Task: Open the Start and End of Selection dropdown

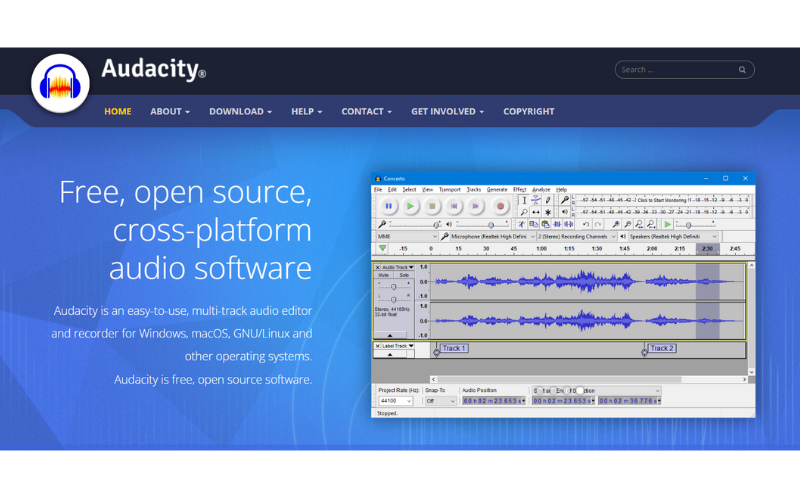Action: tap(596, 391)
